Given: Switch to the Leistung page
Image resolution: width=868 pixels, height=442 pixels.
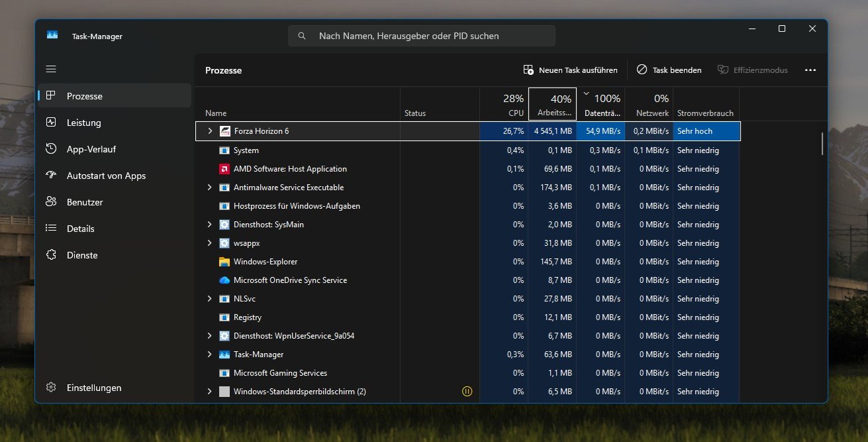Looking at the screenshot, I should pyautogui.click(x=115, y=123).
